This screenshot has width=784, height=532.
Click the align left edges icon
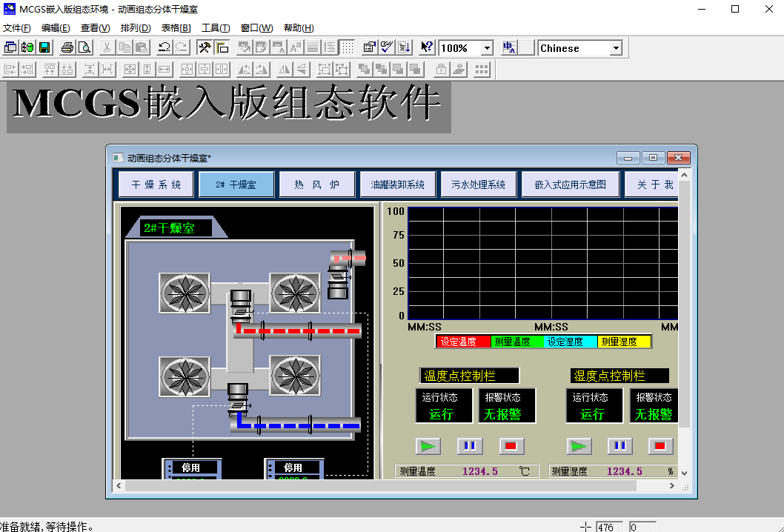pos(10,69)
